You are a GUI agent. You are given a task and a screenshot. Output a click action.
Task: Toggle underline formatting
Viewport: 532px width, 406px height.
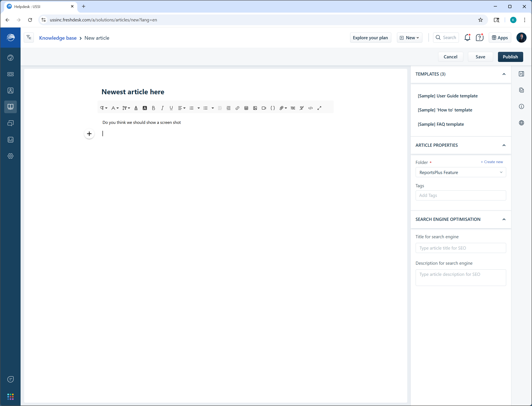[x=171, y=108]
